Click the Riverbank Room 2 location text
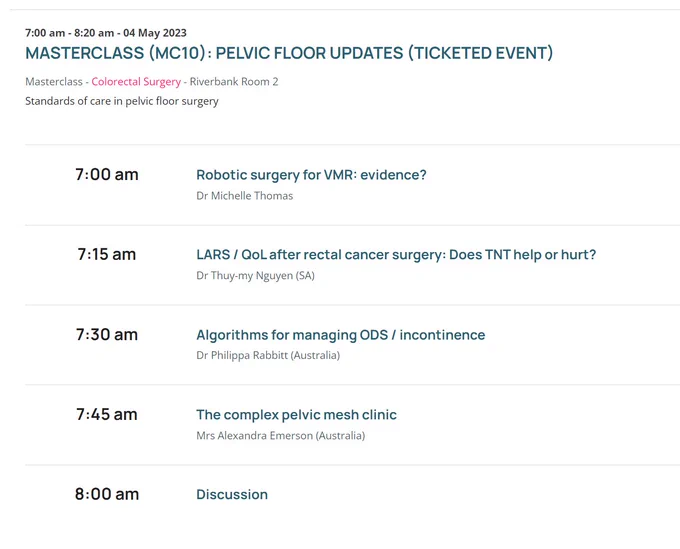This screenshot has height=549, width=680. pos(234,82)
